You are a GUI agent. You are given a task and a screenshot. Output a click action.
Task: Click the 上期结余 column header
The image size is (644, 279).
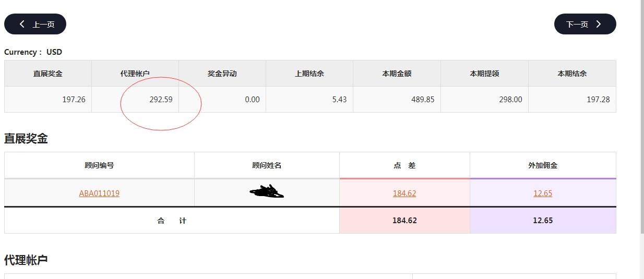coord(309,74)
